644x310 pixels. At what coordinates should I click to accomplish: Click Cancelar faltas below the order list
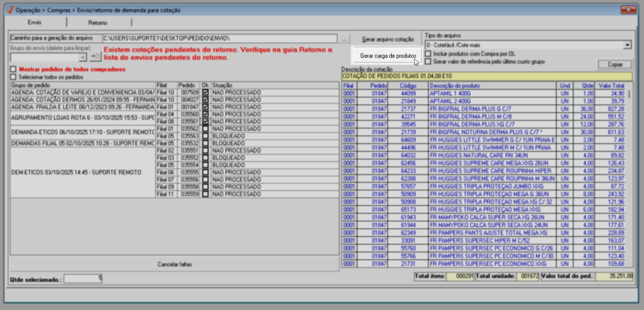tap(174, 264)
